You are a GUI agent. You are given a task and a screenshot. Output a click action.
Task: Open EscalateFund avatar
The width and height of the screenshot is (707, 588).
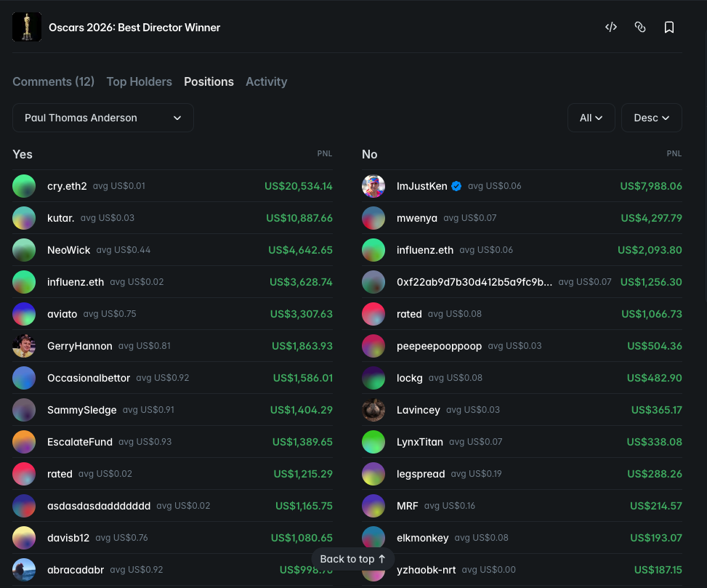[x=24, y=443]
